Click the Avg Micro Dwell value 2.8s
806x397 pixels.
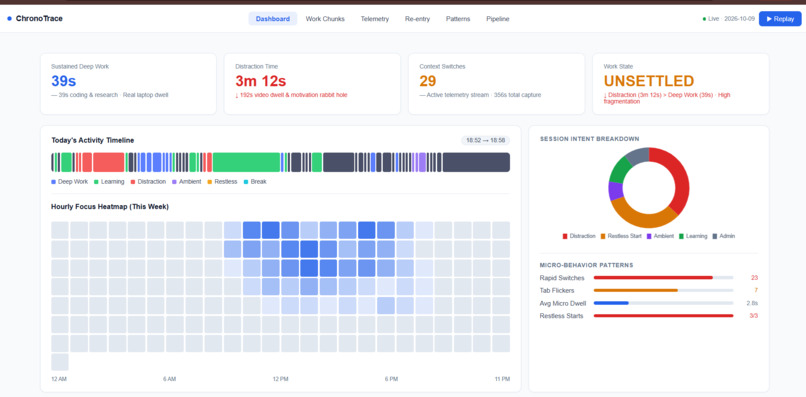click(752, 303)
